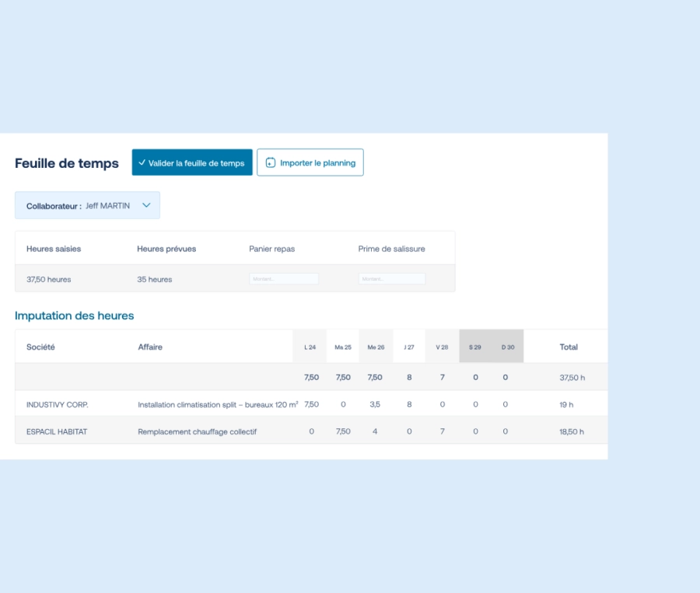Select the D 30 weekend column header
The width and height of the screenshot is (700, 593).
[507, 347]
